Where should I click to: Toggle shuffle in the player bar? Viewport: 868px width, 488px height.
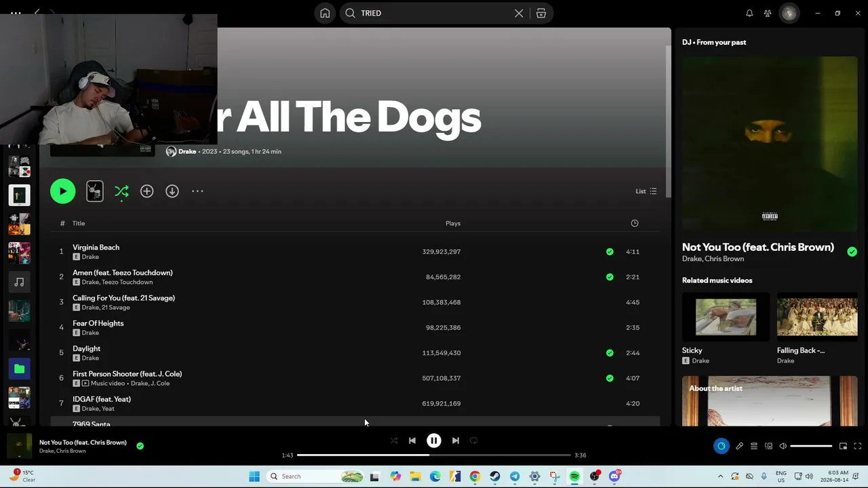394,441
